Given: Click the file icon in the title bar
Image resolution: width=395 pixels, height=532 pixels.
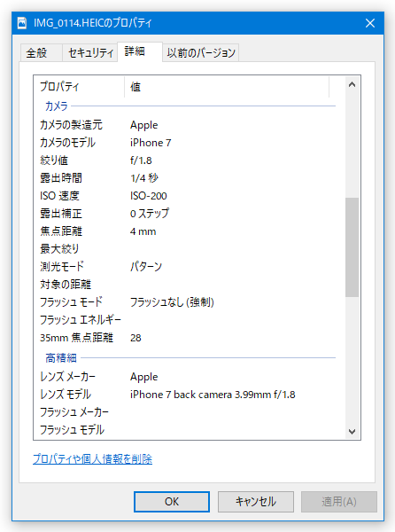Looking at the screenshot, I should 22,23.
